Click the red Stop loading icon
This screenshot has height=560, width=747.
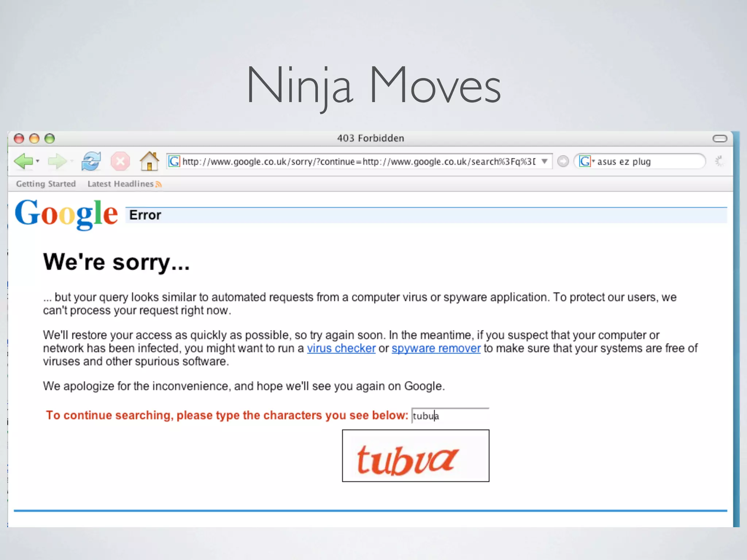120,161
